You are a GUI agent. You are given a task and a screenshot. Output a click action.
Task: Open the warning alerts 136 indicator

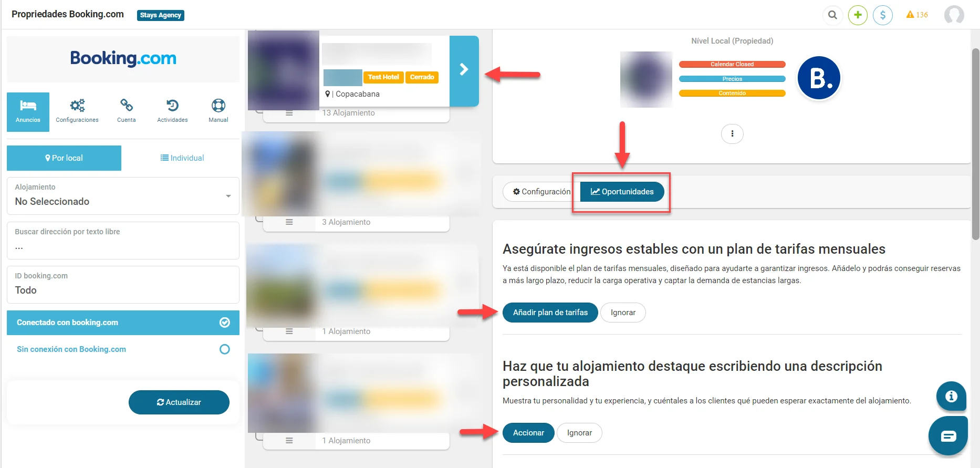917,15
